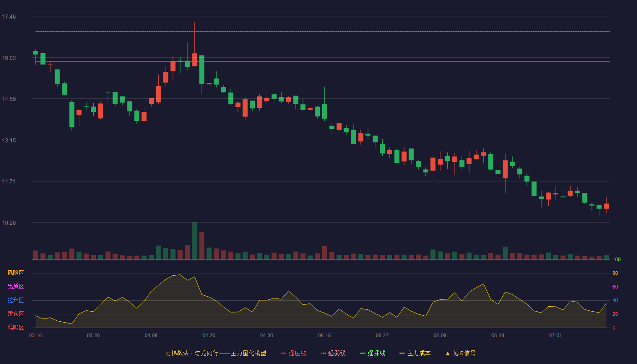Image resolution: width=637 pixels, height=364 pixels.
Task: Toggle the 龙吟信号 legend entry
Action: coord(460,353)
